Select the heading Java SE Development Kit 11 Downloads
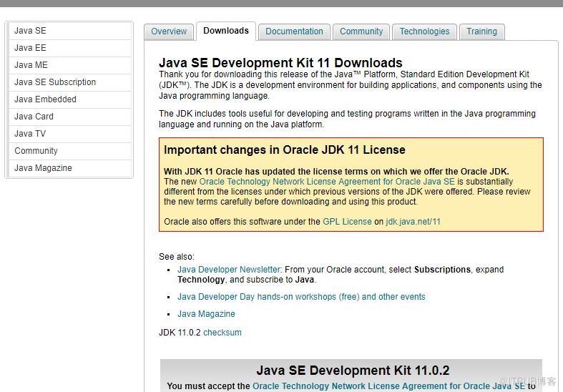 [280, 63]
